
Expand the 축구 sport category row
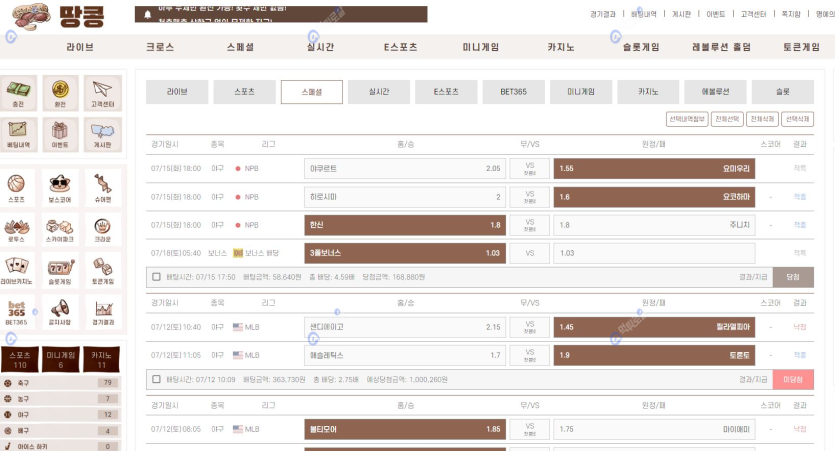(60, 383)
